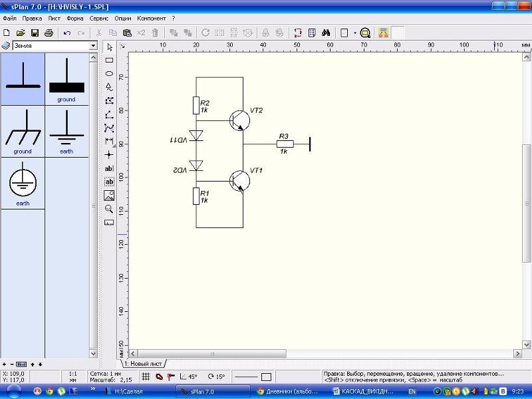Create a new file with the blank page icon
The image size is (532, 399).
pos(6,33)
